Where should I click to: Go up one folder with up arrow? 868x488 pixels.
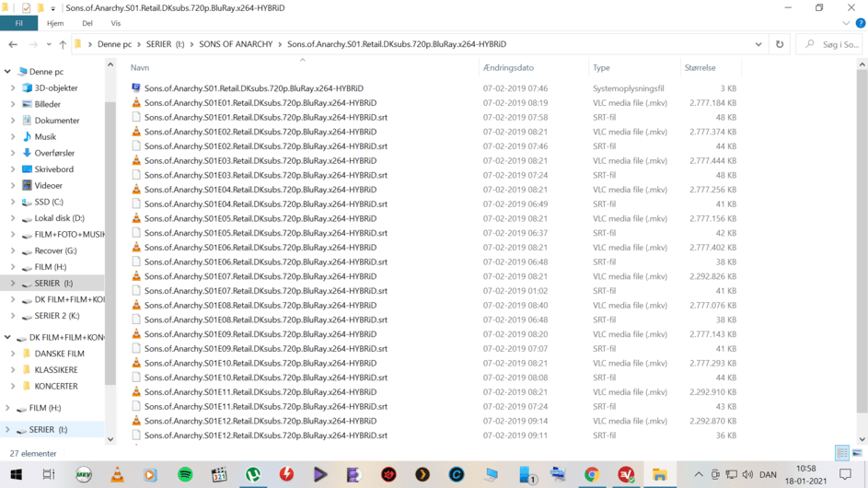(x=63, y=44)
